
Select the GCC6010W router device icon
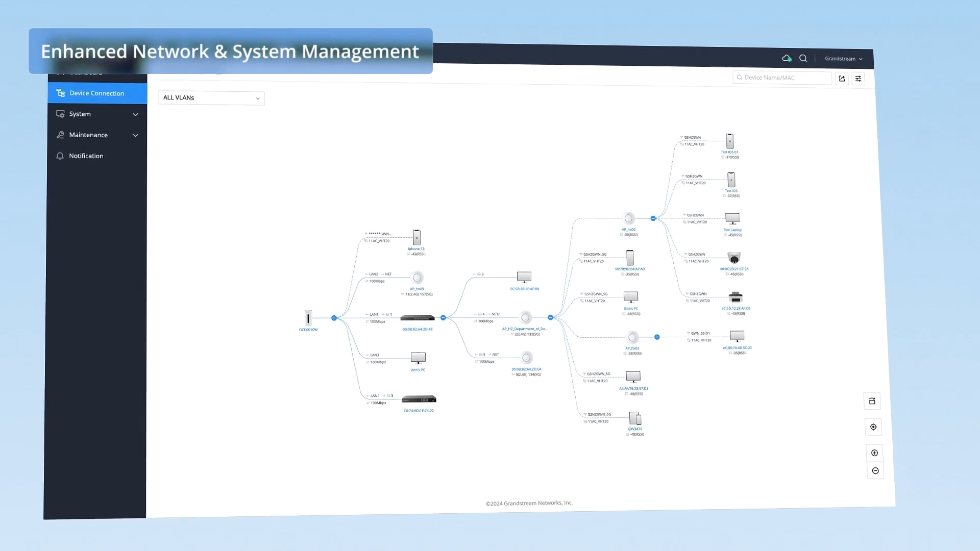point(308,318)
